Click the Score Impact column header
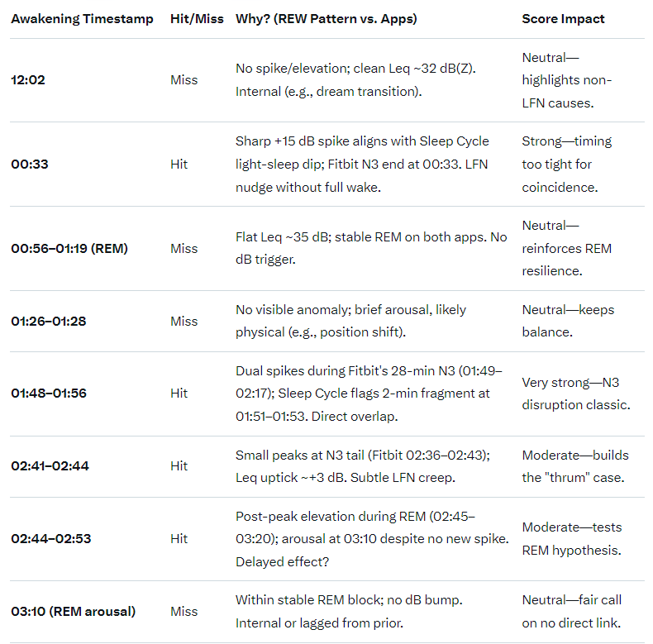The height and width of the screenshot is (644, 653). coord(563,18)
